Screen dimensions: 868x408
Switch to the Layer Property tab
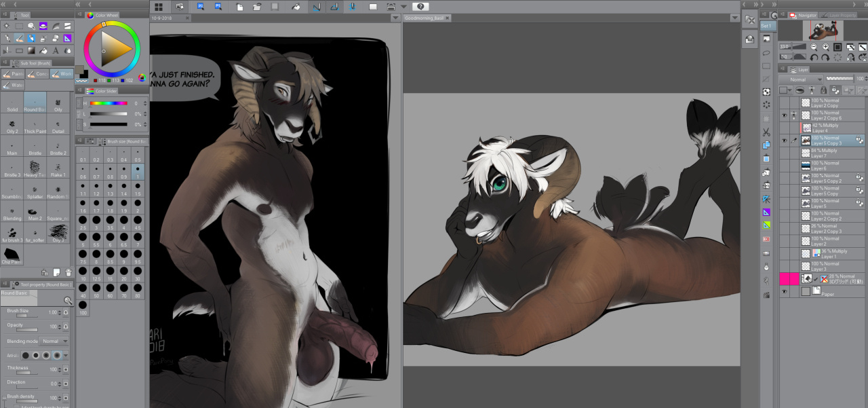[x=837, y=15]
